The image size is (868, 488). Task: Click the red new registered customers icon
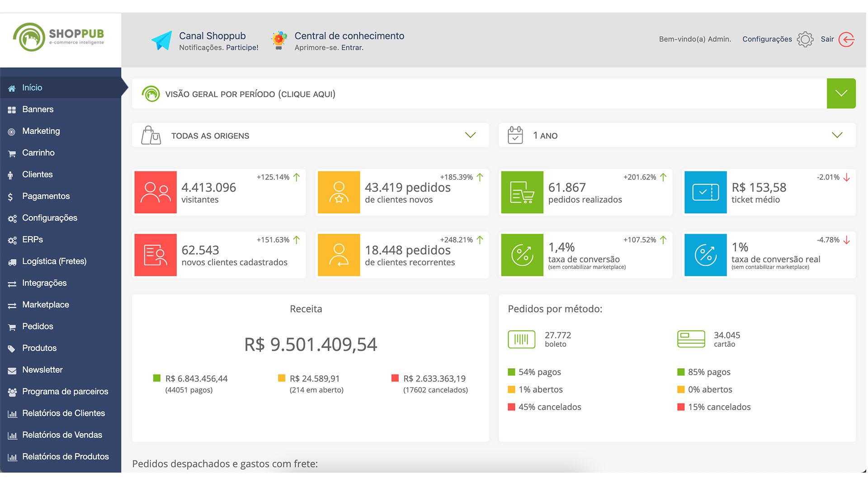[156, 255]
